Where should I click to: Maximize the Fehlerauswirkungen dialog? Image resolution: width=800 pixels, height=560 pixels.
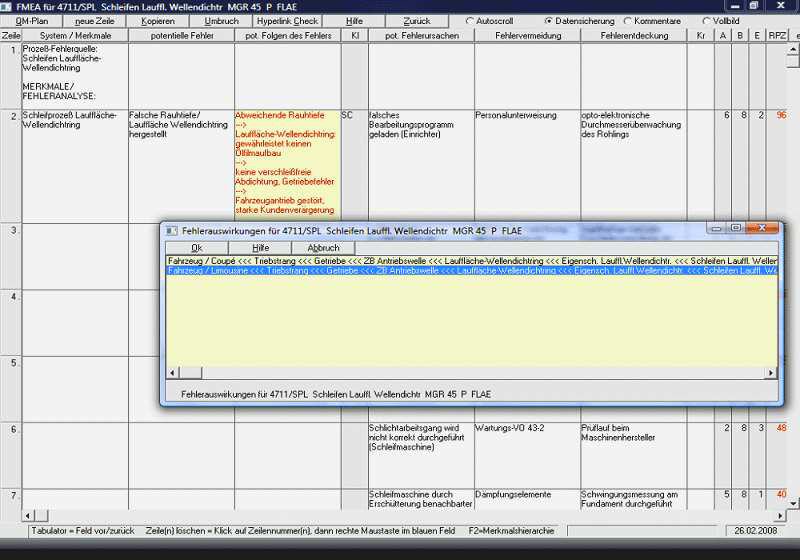coord(736,228)
